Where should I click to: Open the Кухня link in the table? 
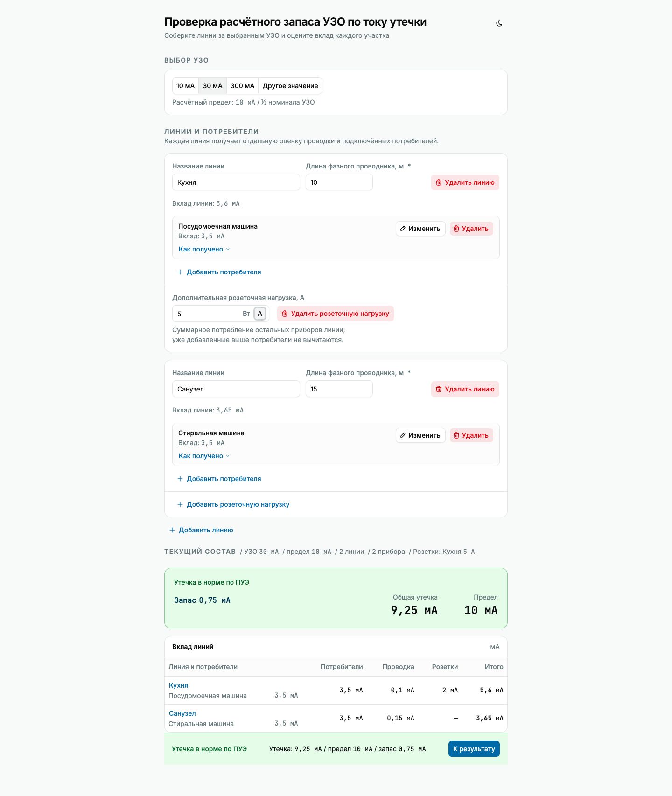coord(178,685)
